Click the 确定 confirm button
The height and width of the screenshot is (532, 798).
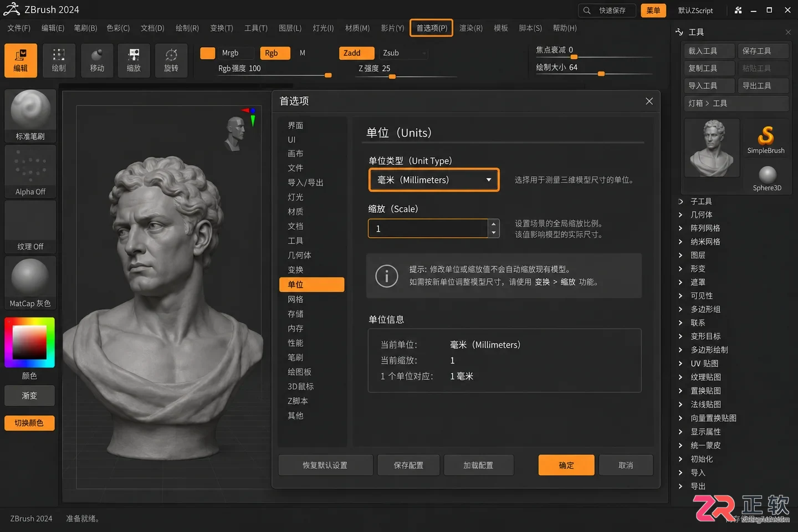coord(566,465)
